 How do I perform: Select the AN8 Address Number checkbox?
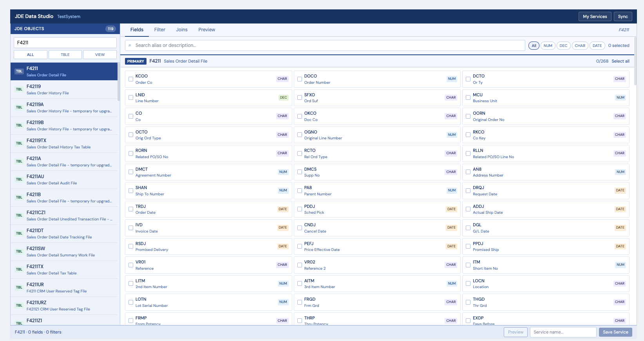[468, 172]
